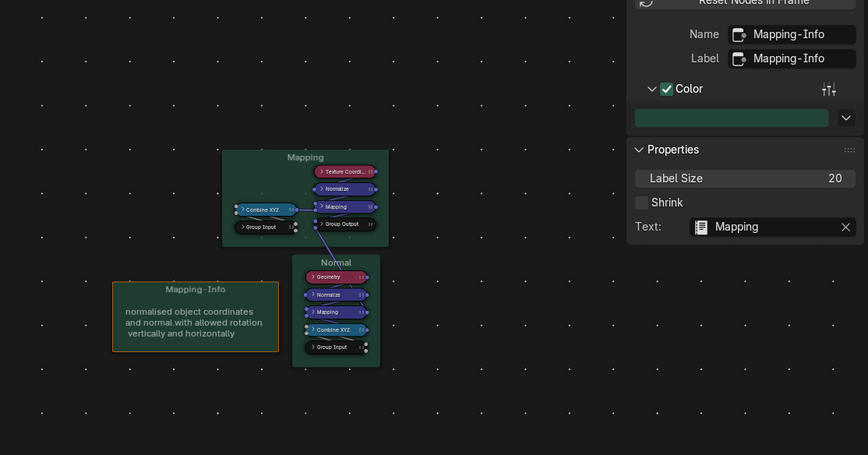
Task: Click the refresh icon of Reset Nodes button
Action: pos(646,3)
